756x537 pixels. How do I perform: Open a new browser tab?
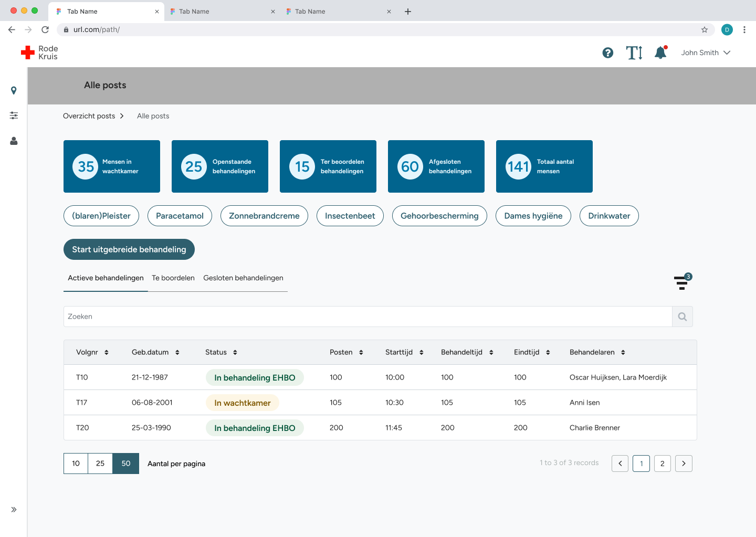click(408, 11)
